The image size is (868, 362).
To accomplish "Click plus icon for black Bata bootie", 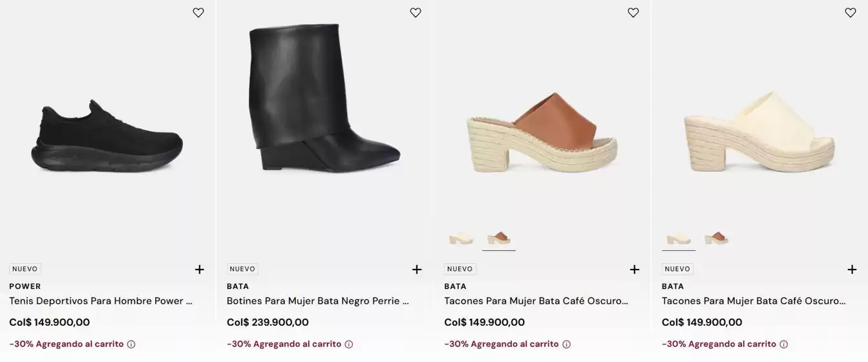I will 417,270.
